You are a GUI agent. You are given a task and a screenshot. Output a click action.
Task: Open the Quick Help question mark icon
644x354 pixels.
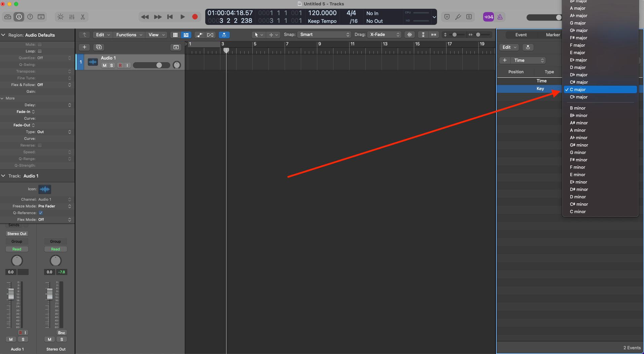coord(30,17)
